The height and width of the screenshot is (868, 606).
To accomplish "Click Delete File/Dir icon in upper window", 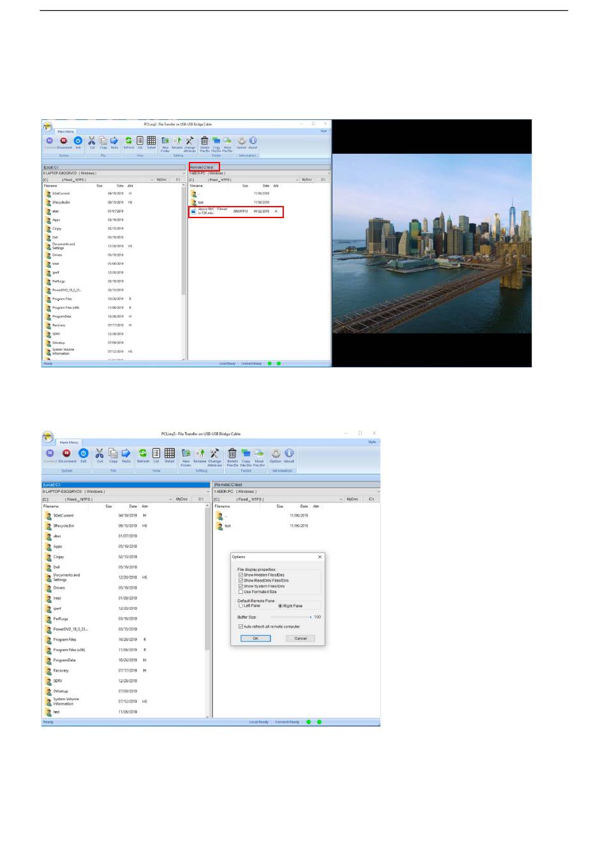I will 205,140.
